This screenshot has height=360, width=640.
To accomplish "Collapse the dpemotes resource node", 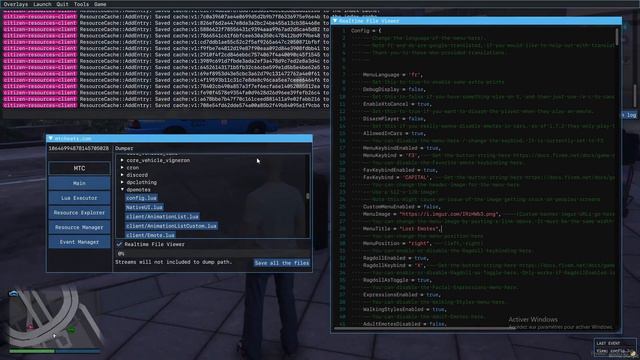I will [122, 190].
